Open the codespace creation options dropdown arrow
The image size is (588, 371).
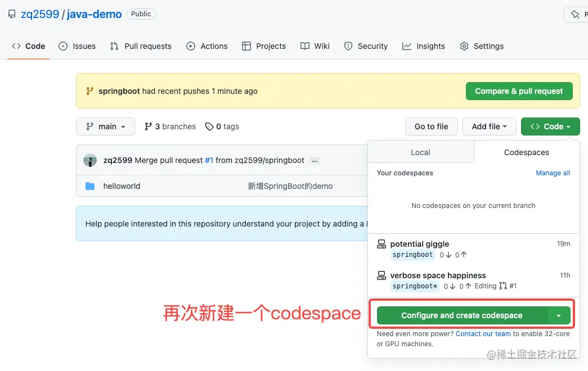pyautogui.click(x=559, y=315)
